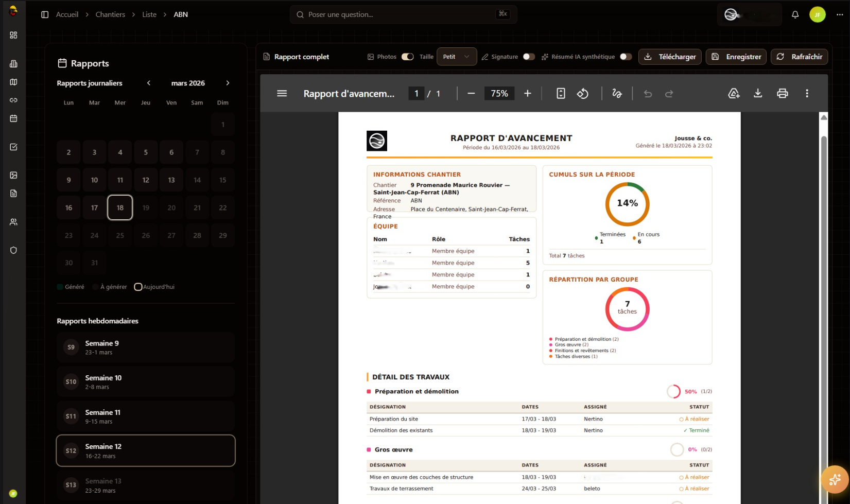Image resolution: width=850 pixels, height=504 pixels.
Task: Open the team members icon in the sidebar
Action: click(x=13, y=222)
